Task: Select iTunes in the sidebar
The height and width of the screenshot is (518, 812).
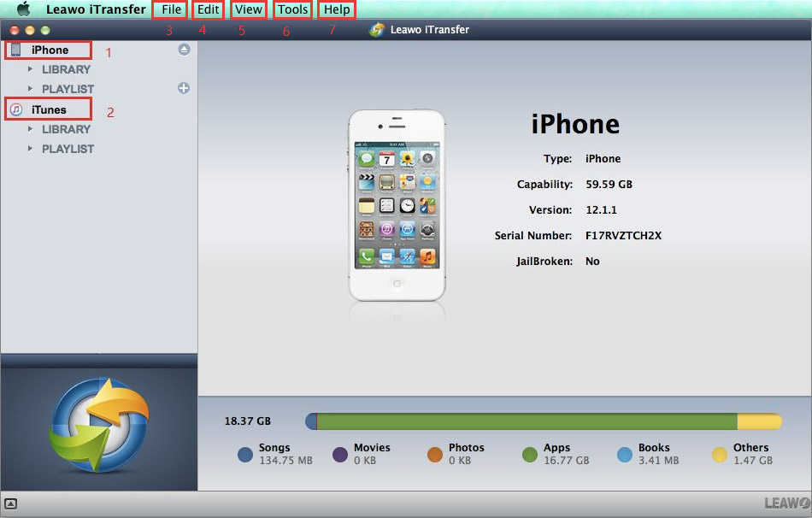Action: click(49, 109)
